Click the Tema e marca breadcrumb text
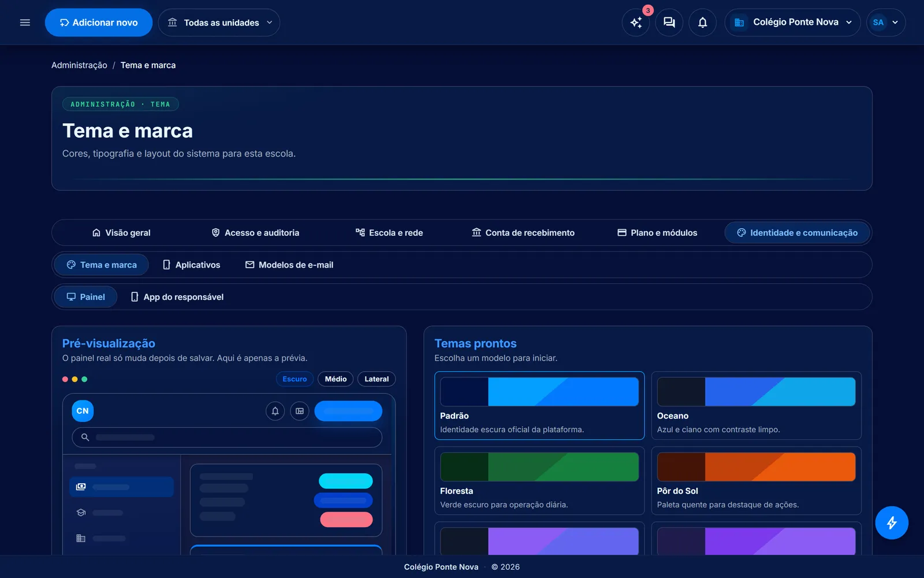Viewport: 924px width, 578px height. (148, 65)
